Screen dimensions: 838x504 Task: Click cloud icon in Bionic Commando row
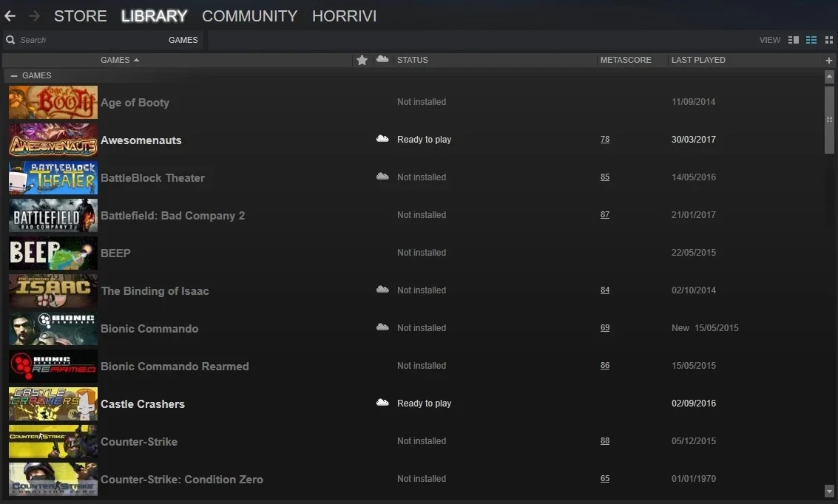click(x=382, y=327)
